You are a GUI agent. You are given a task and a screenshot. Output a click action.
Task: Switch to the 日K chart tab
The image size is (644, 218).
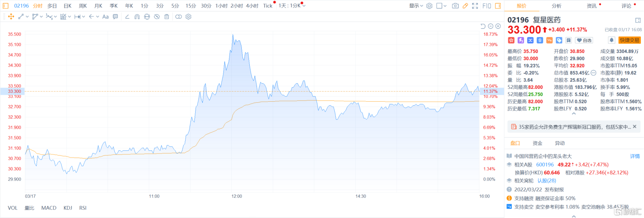[68, 6]
